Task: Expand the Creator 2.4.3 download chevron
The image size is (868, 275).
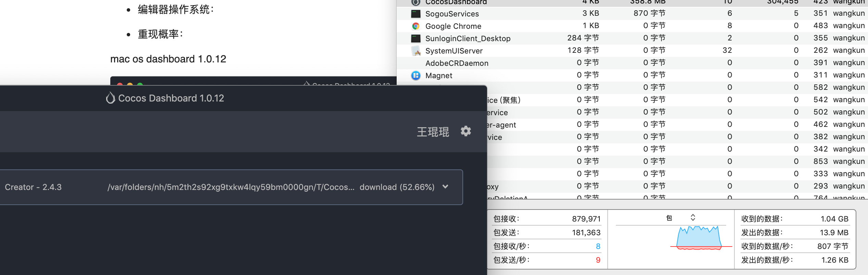Action: pos(445,187)
